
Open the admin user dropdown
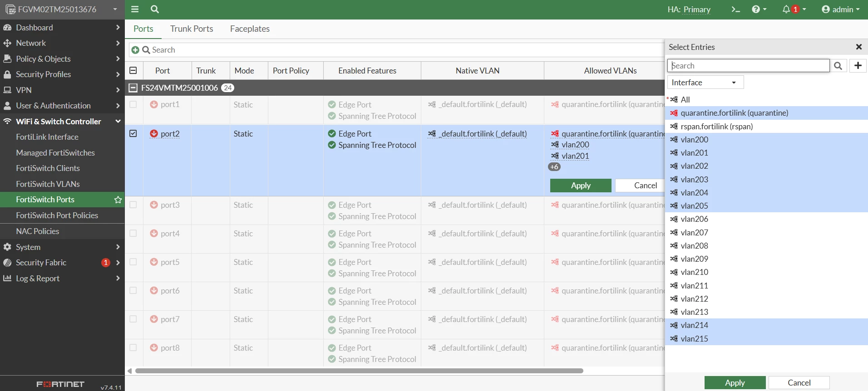click(x=841, y=9)
